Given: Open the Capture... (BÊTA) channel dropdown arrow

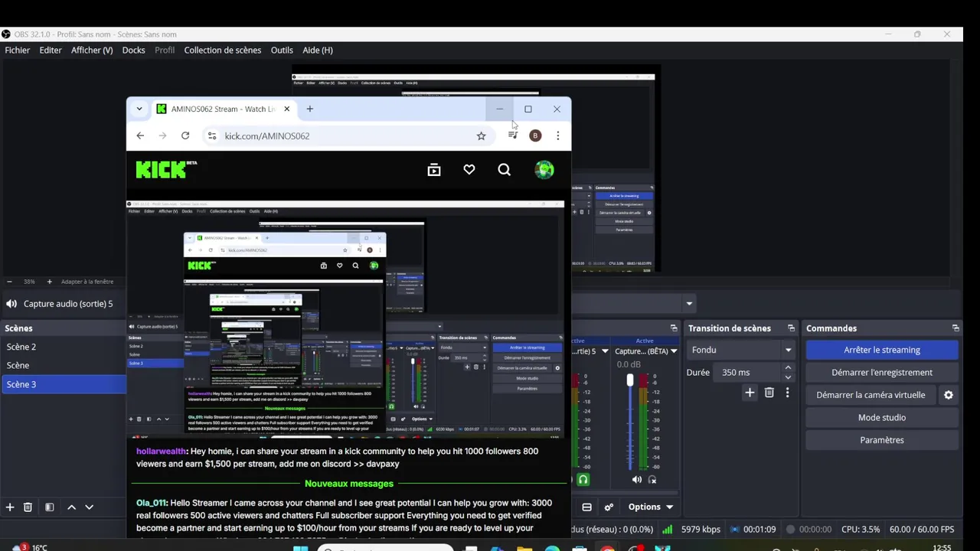Looking at the screenshot, I should pos(674,351).
